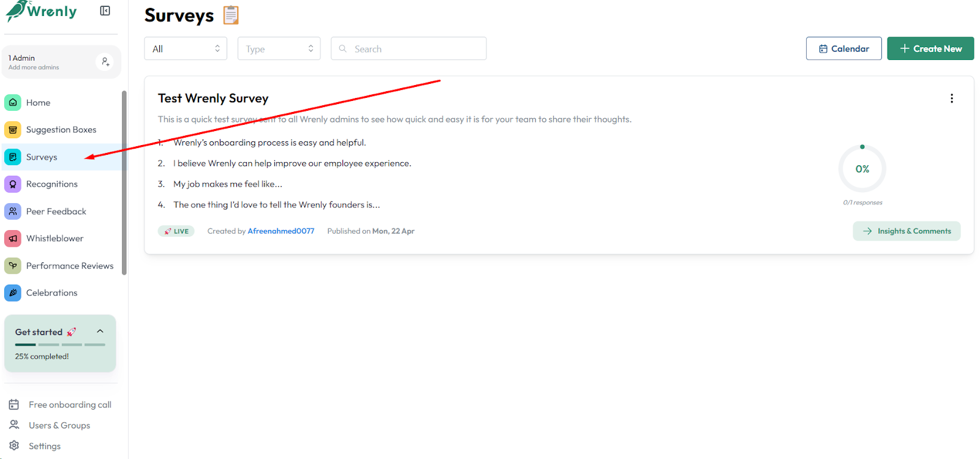Click the Wrenly bird logo
This screenshot has width=980, height=459.
(x=15, y=10)
